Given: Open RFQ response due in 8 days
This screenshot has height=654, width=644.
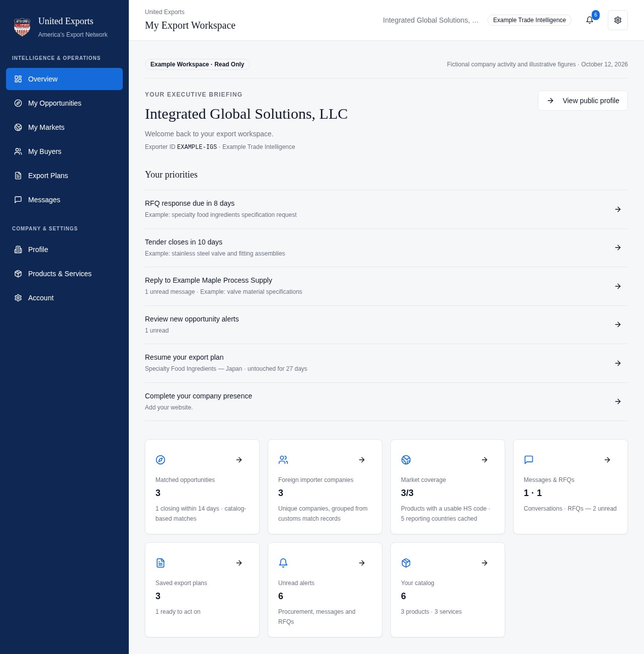Looking at the screenshot, I should pyautogui.click(x=386, y=209).
